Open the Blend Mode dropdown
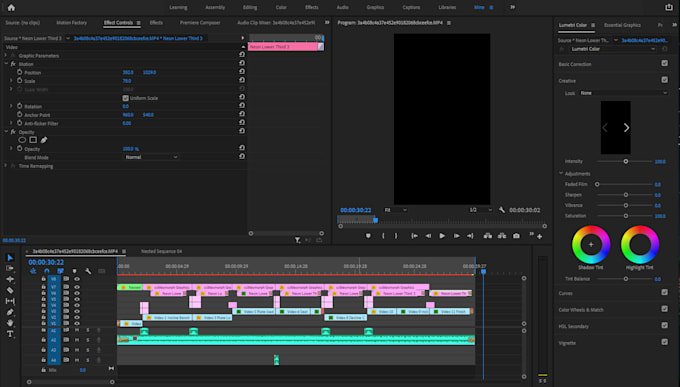 [150, 157]
